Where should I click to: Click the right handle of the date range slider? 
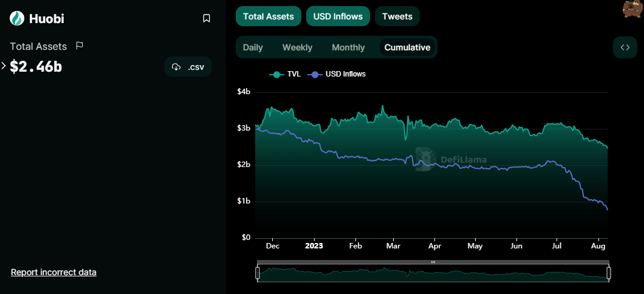(x=609, y=273)
